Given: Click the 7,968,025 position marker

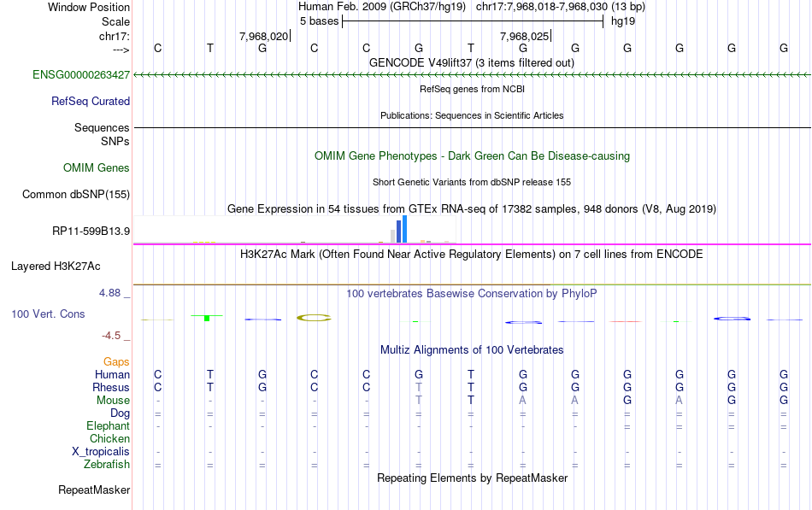Looking at the screenshot, I should click(526, 36).
